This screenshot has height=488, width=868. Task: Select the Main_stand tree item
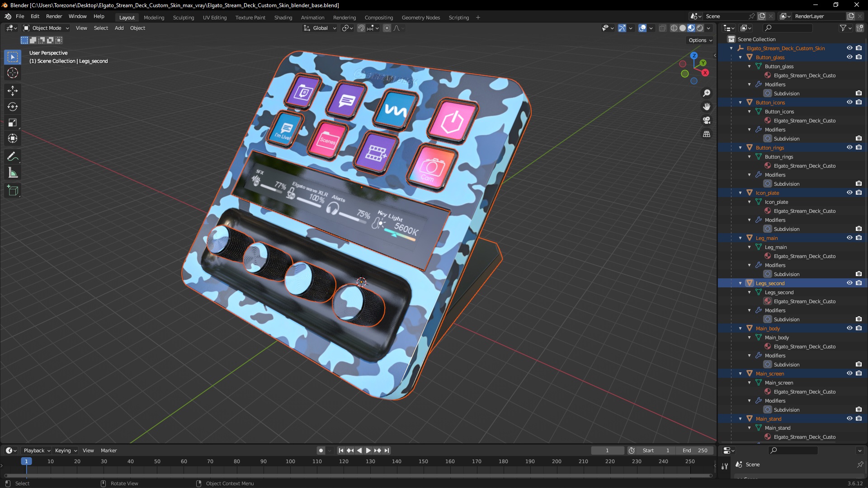(x=769, y=419)
